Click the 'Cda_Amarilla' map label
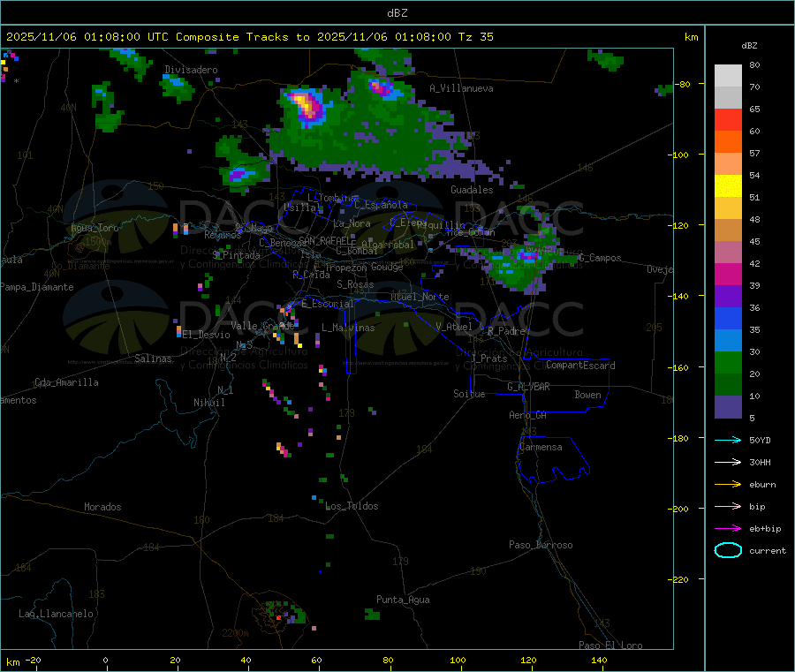The height and width of the screenshot is (672, 795). pos(66,382)
